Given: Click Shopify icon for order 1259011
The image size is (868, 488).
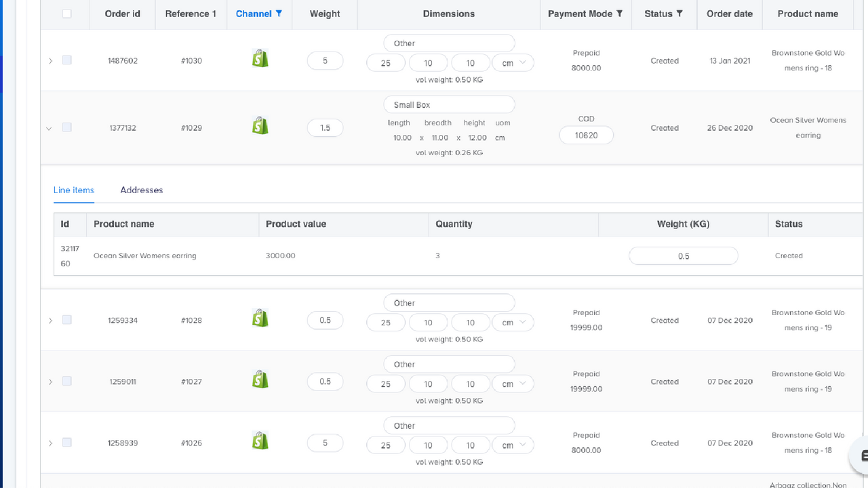Looking at the screenshot, I should (x=260, y=379).
